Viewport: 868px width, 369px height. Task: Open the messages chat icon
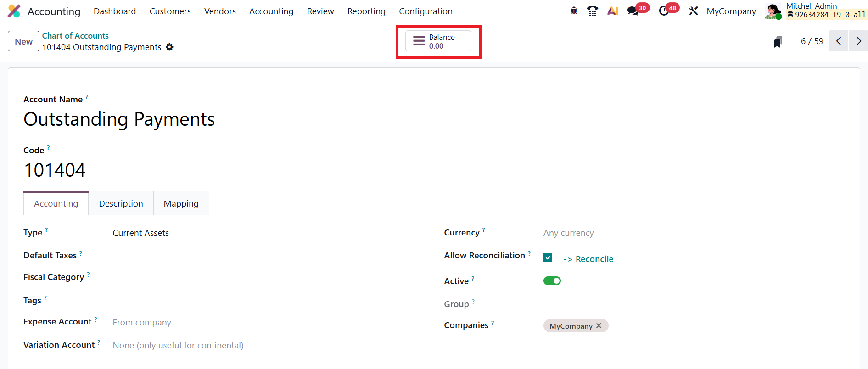[633, 11]
